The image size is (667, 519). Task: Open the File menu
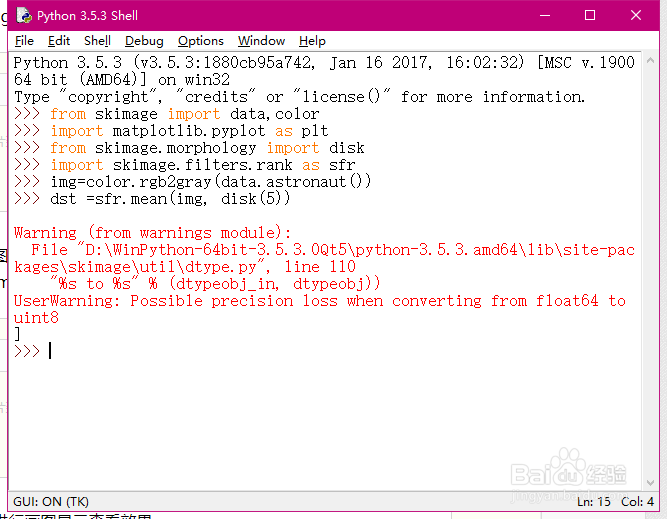(x=24, y=41)
